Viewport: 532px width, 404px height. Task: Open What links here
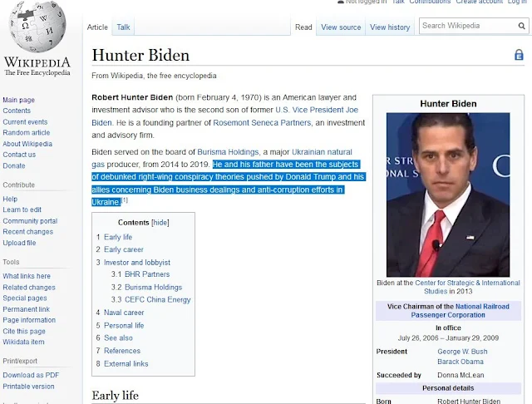pos(27,276)
